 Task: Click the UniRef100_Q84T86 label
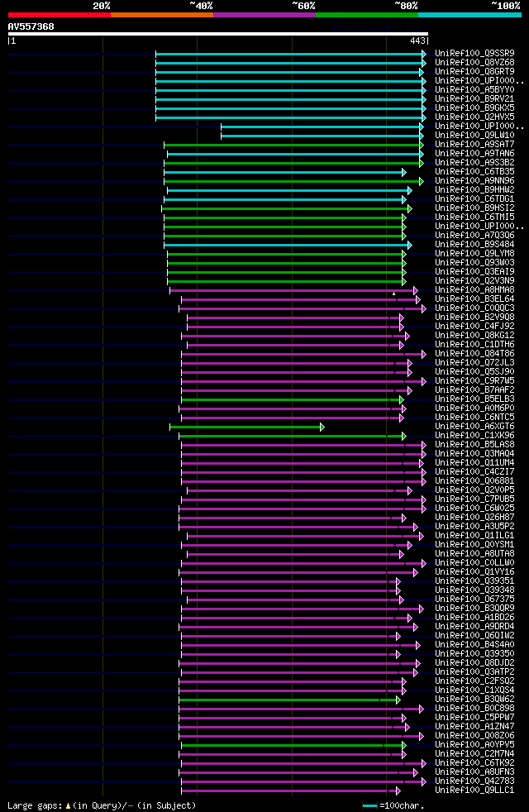click(474, 354)
